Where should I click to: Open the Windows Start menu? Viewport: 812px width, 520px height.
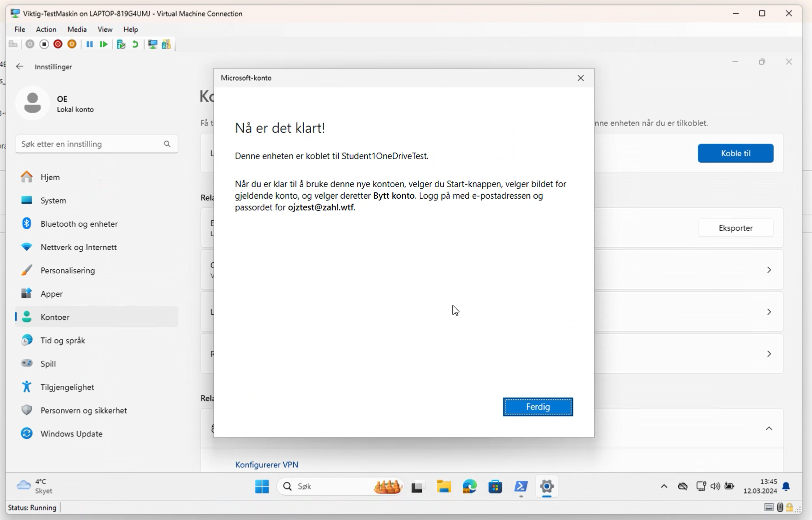click(x=262, y=486)
